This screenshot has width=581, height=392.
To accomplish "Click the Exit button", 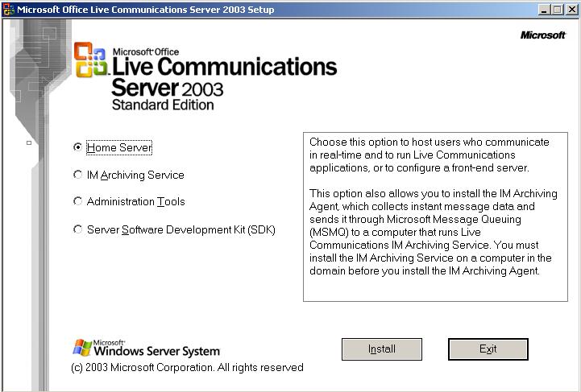I will (x=488, y=349).
